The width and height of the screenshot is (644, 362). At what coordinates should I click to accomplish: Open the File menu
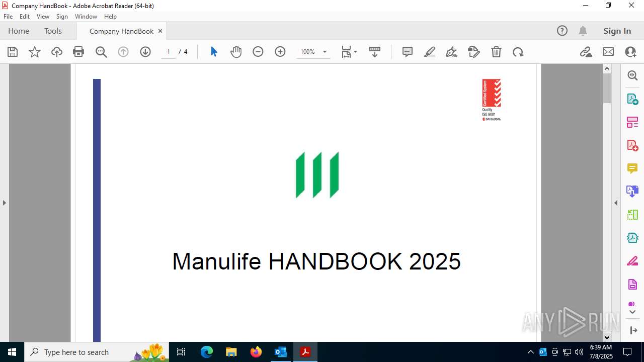tap(8, 16)
